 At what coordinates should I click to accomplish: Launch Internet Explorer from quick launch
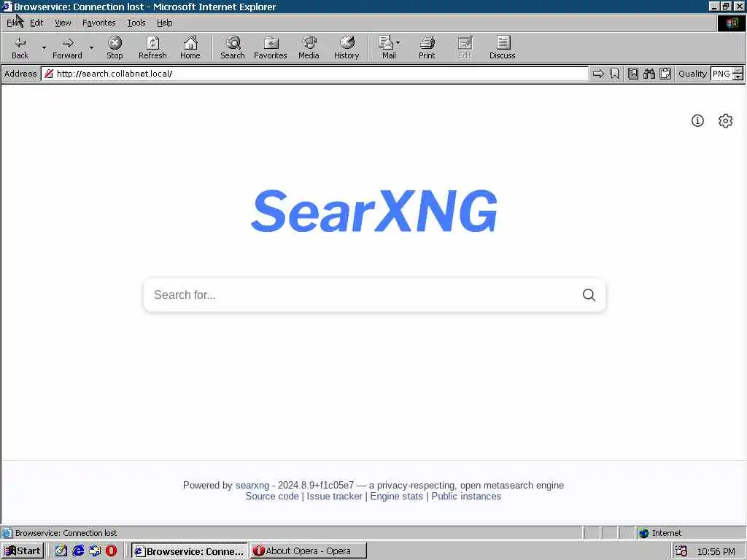pyautogui.click(x=78, y=551)
